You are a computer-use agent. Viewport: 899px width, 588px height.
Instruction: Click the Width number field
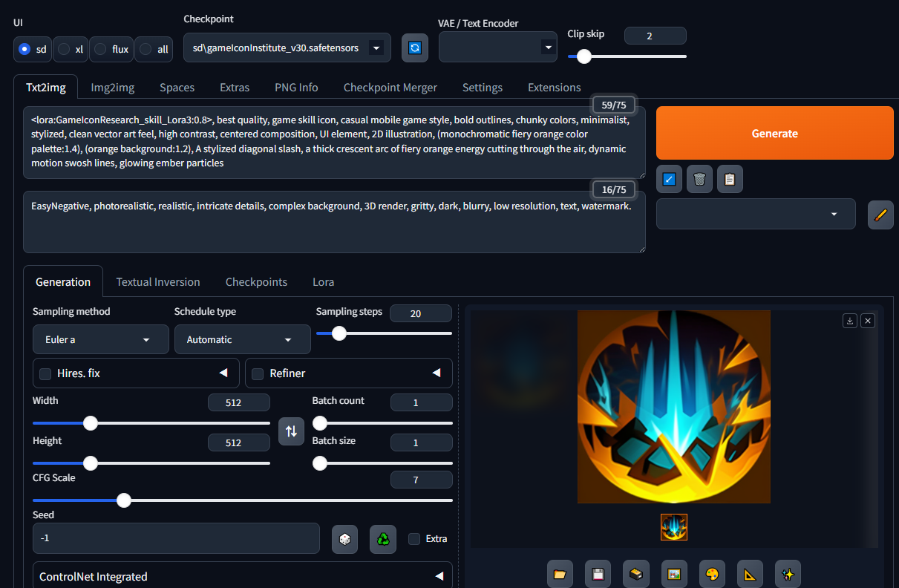pos(238,402)
